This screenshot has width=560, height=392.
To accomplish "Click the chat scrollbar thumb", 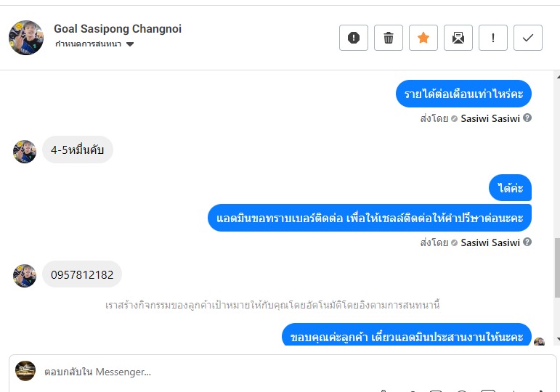I will tap(557, 268).
